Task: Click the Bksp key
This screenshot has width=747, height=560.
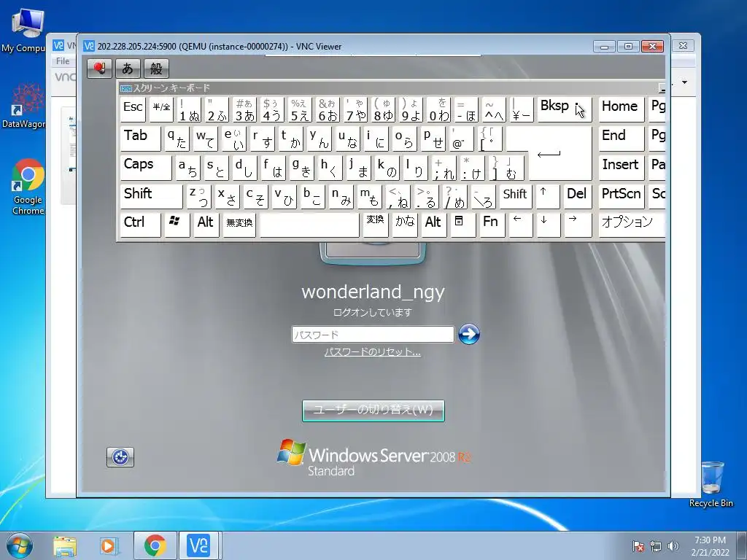Action: tap(565, 109)
